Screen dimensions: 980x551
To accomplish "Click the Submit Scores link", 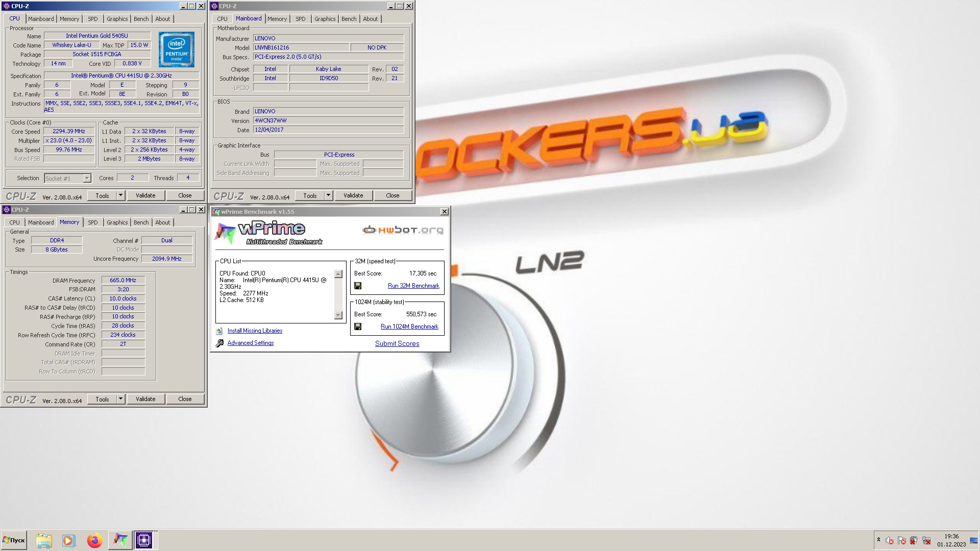I will tap(397, 343).
